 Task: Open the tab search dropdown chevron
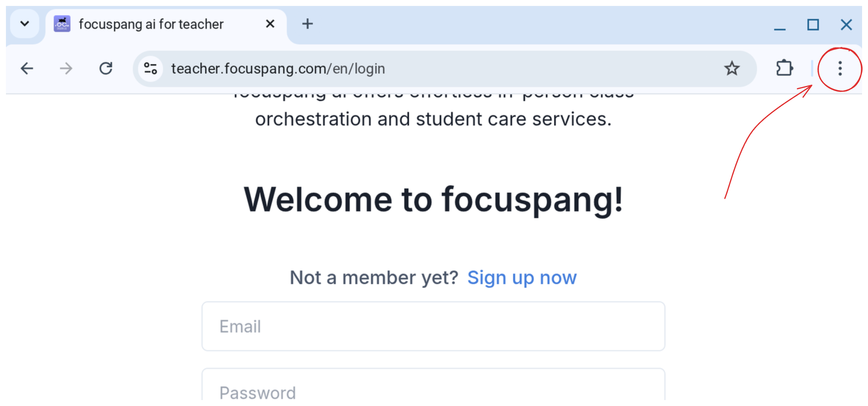click(25, 24)
